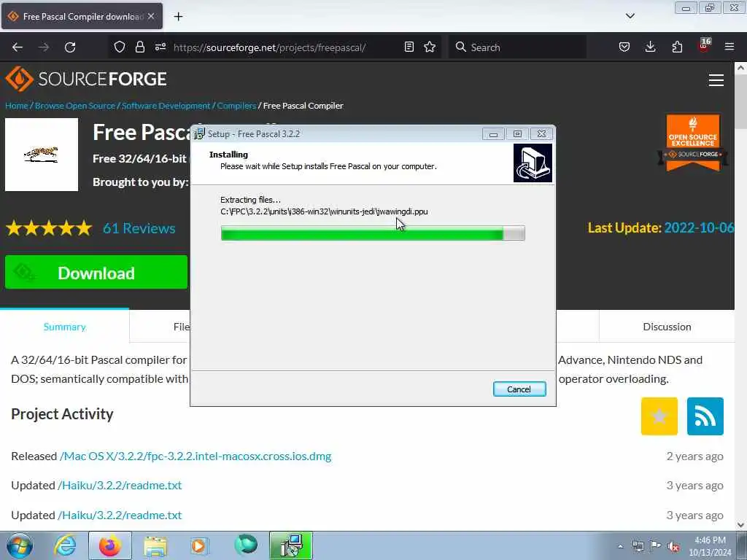Click the green Download button
The height and width of the screenshot is (560, 747).
coord(96,273)
